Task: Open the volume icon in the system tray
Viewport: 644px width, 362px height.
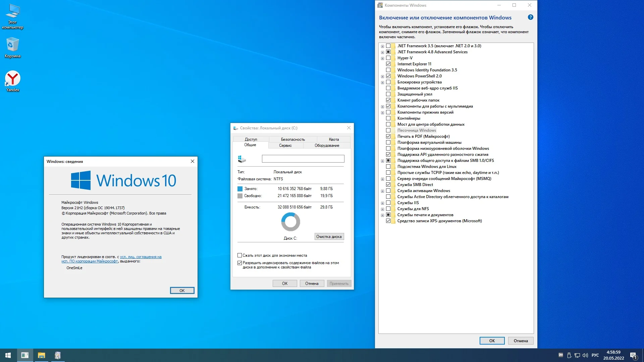Action: point(585,355)
